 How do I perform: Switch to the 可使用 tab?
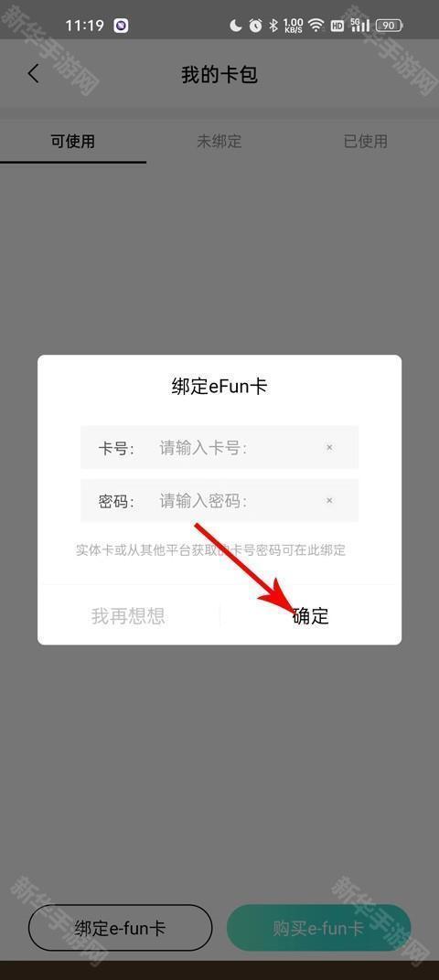pos(72,142)
